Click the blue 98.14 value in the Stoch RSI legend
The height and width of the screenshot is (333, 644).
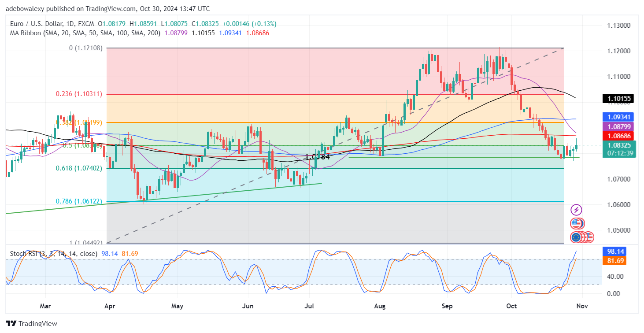[x=109, y=254]
